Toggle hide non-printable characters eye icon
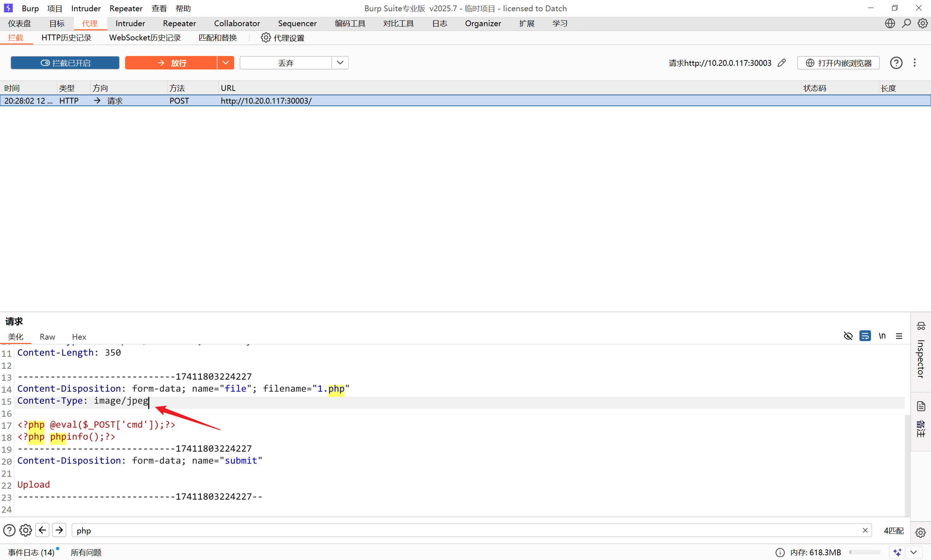Viewport: 931px width, 560px height. click(848, 336)
